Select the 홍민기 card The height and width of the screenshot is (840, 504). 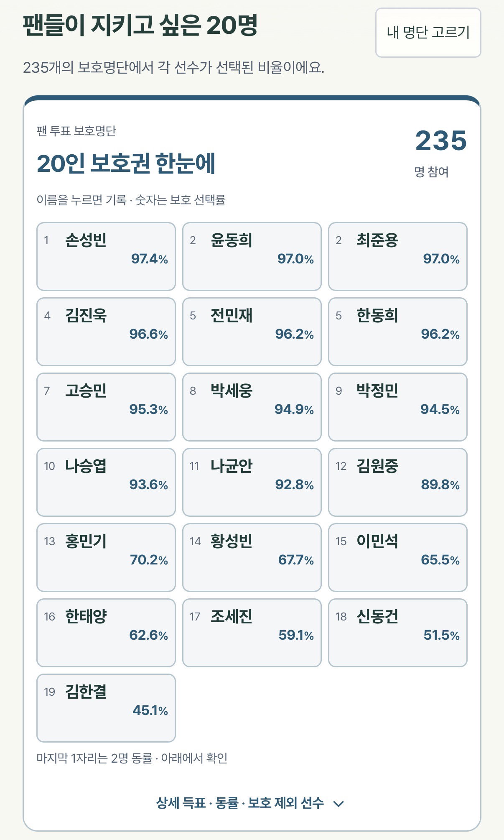[x=106, y=557]
